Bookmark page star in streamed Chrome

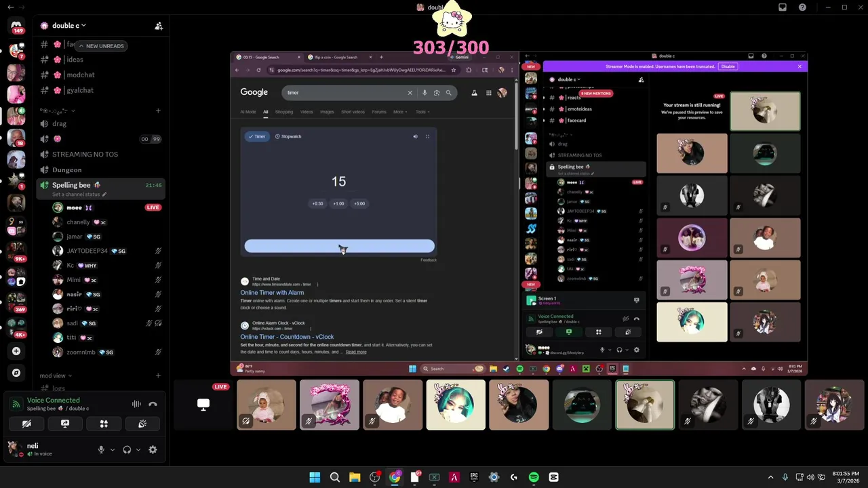(x=454, y=70)
